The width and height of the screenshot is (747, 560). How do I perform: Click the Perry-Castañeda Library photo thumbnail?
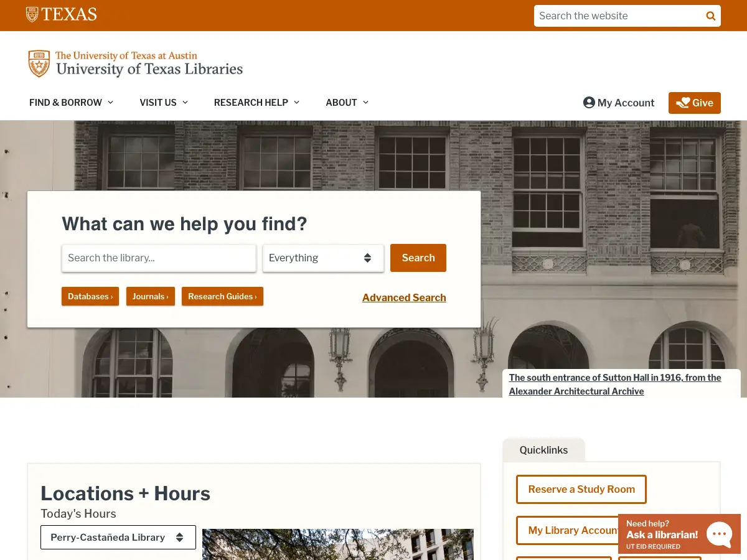pos(338,544)
